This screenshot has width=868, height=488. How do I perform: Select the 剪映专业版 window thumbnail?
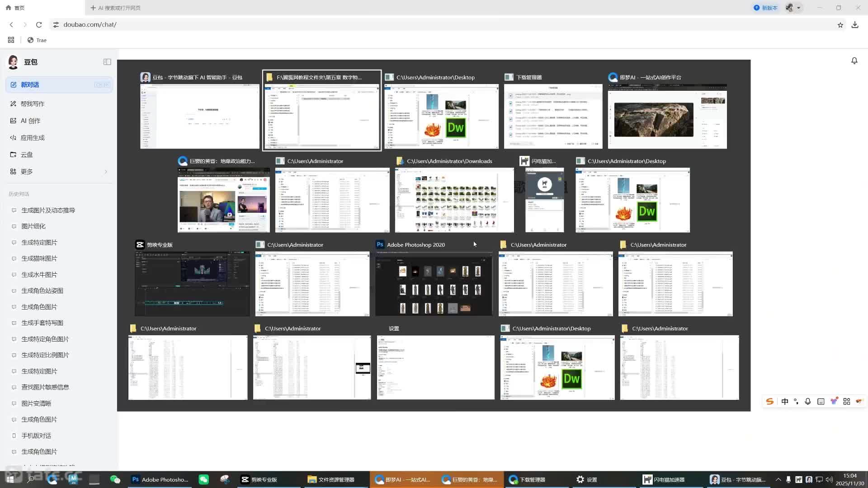coord(192,284)
